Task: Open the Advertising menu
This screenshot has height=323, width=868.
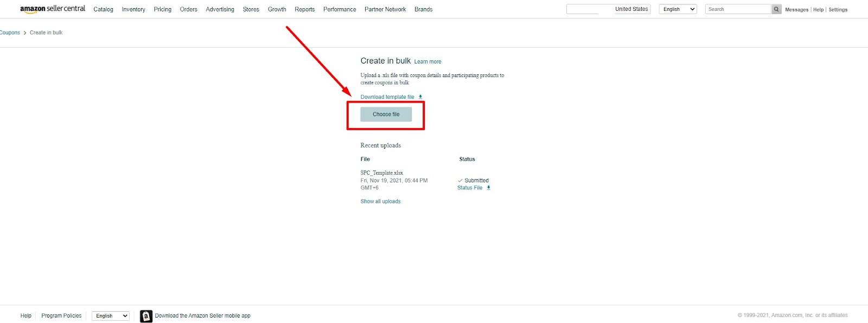Action: pos(220,9)
